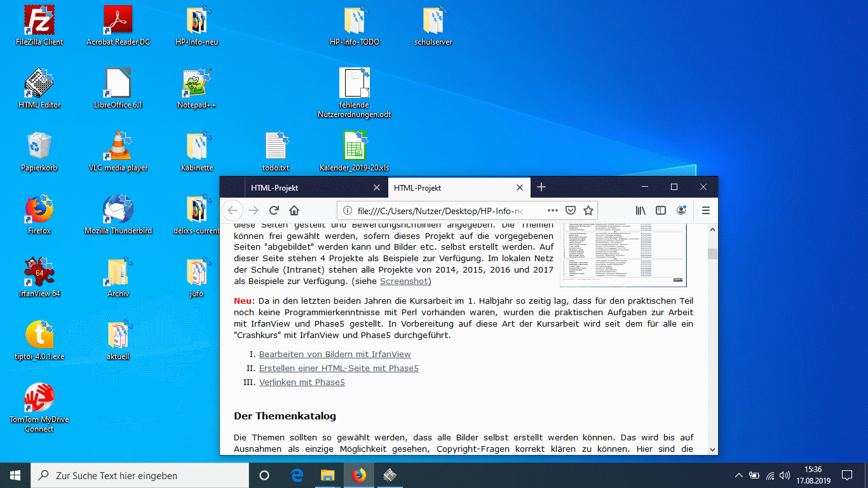868x488 pixels.
Task: Open link Bearbeiten von Bildern mit IrfanView
Action: coord(335,354)
